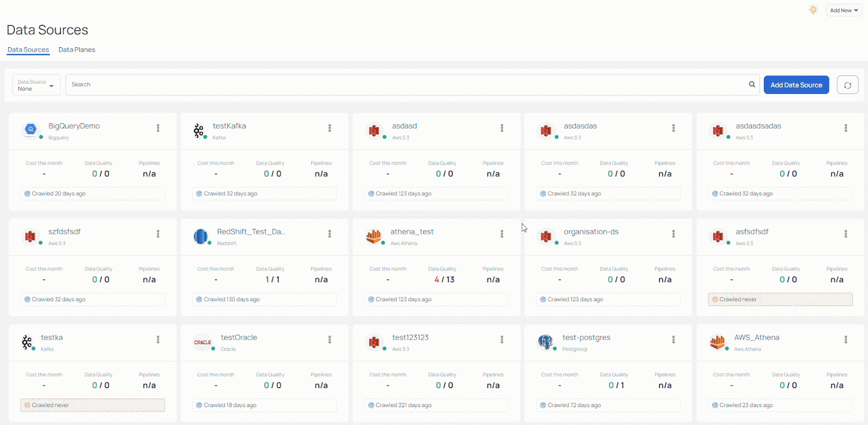Click the refresh data sources icon button
Screen dimensions: 868x425
click(847, 85)
